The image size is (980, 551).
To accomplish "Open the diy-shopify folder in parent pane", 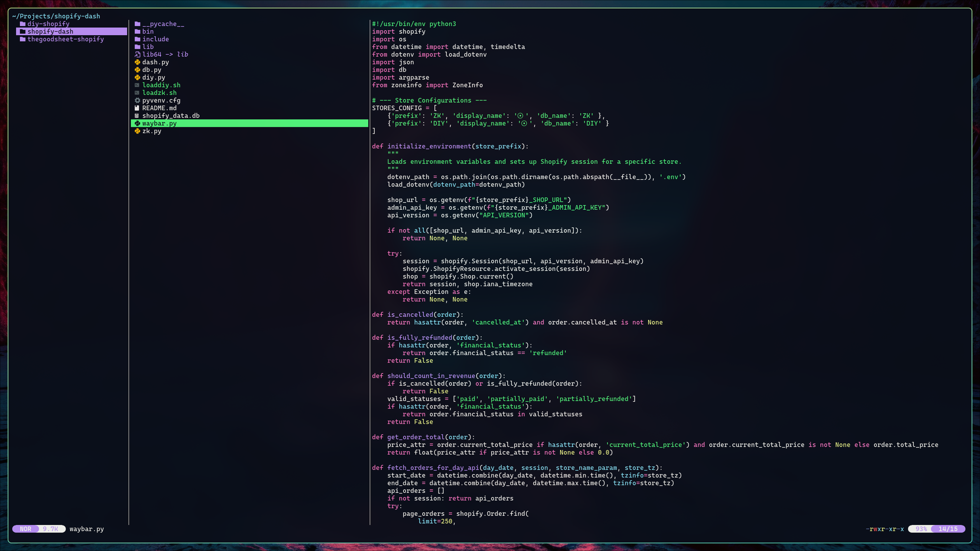I will [x=48, y=24].
